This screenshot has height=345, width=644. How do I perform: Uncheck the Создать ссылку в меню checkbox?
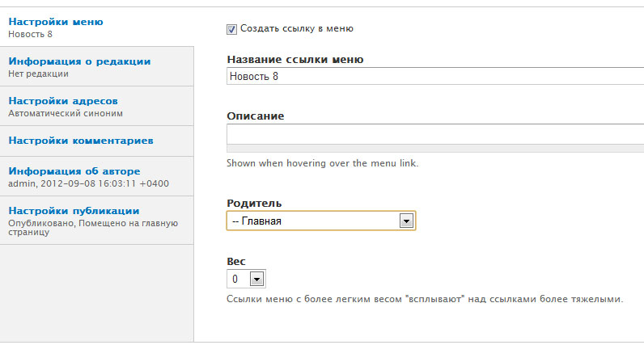[231, 29]
